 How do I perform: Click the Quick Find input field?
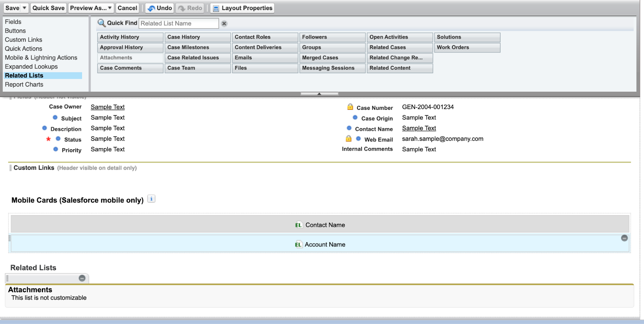coord(179,23)
